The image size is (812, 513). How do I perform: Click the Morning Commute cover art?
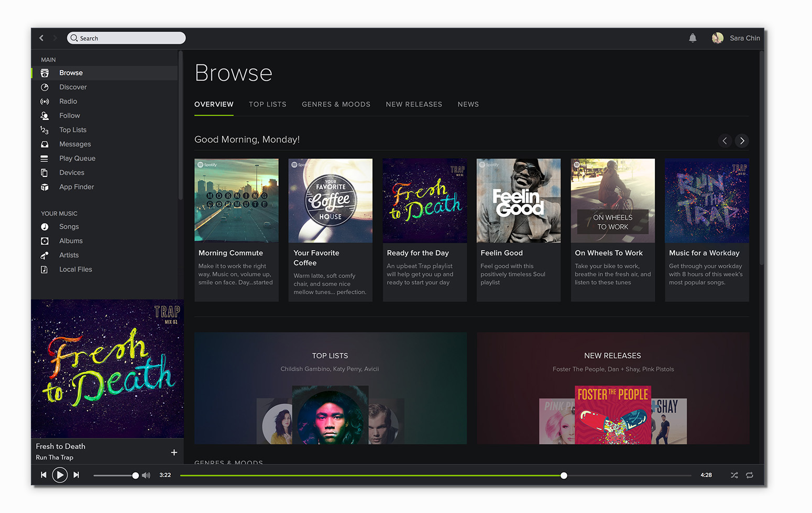[236, 200]
